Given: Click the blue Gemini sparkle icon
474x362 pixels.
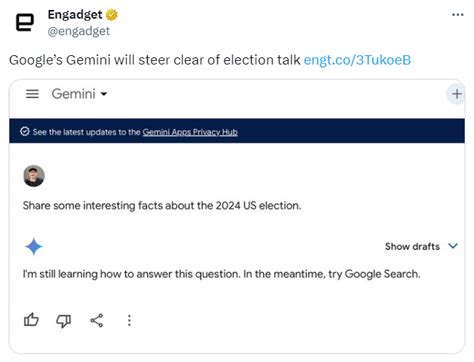Looking at the screenshot, I should coord(34,247).
